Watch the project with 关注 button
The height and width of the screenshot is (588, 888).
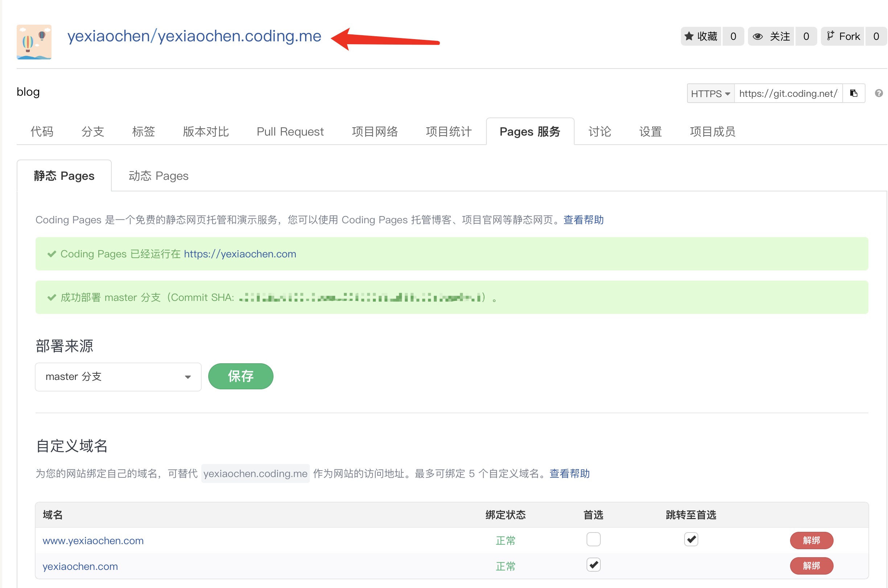point(771,36)
